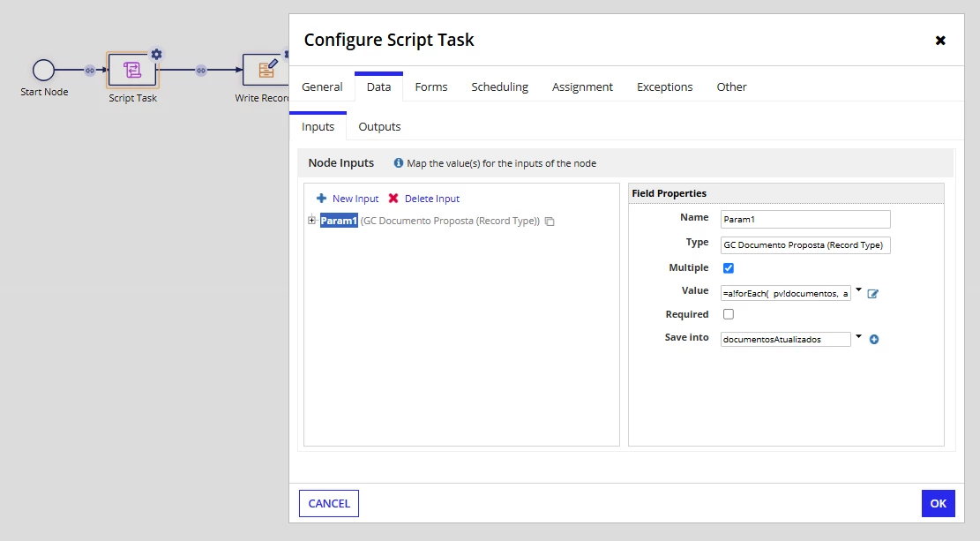The width and height of the screenshot is (980, 541).
Task: Confirm with the OK button
Action: pos(939,503)
